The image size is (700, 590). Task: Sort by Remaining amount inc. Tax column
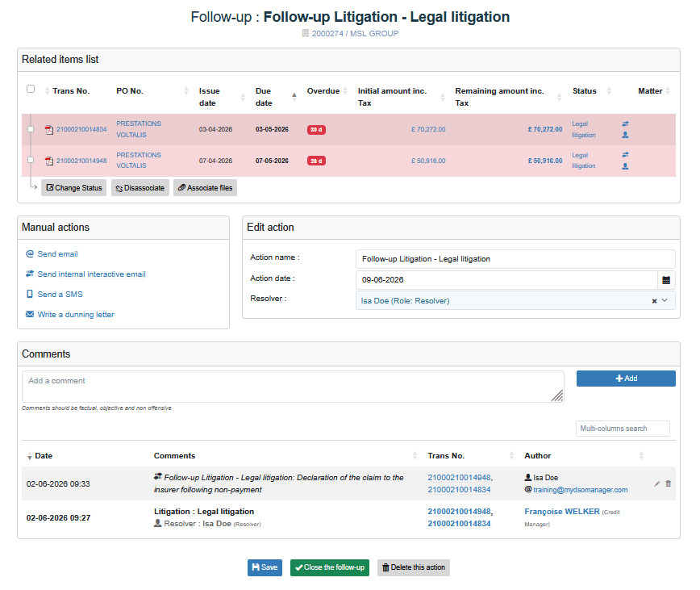coord(559,97)
